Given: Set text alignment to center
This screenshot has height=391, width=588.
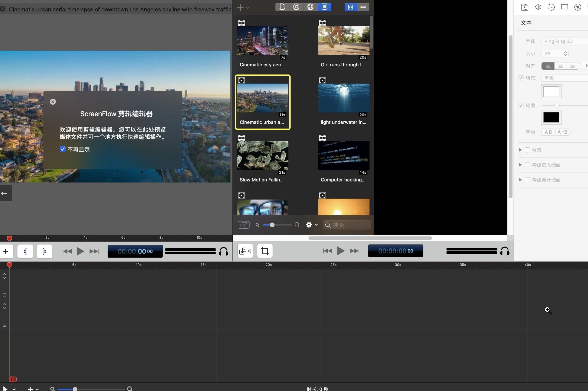Looking at the screenshot, I should [x=560, y=66].
